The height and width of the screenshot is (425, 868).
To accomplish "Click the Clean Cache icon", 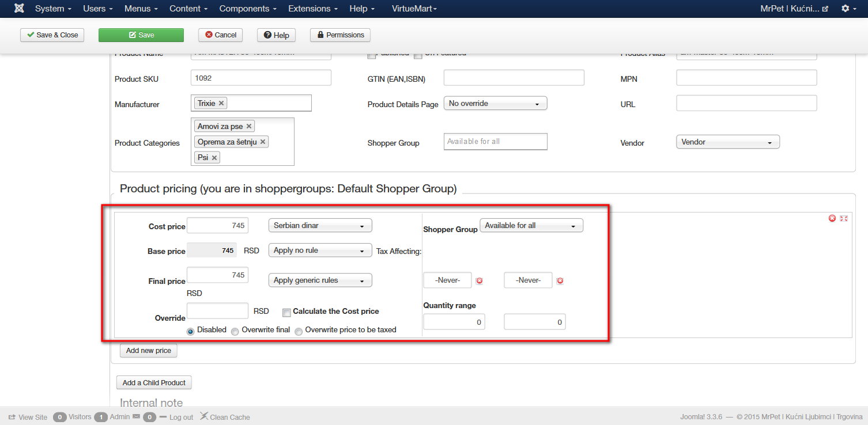I will (x=204, y=416).
